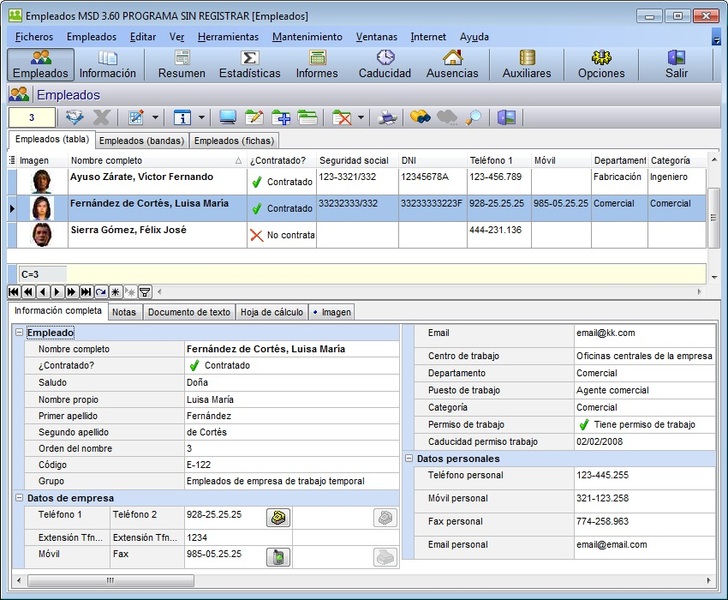
Task: Click the Seguridad social column header
Action: (357, 161)
